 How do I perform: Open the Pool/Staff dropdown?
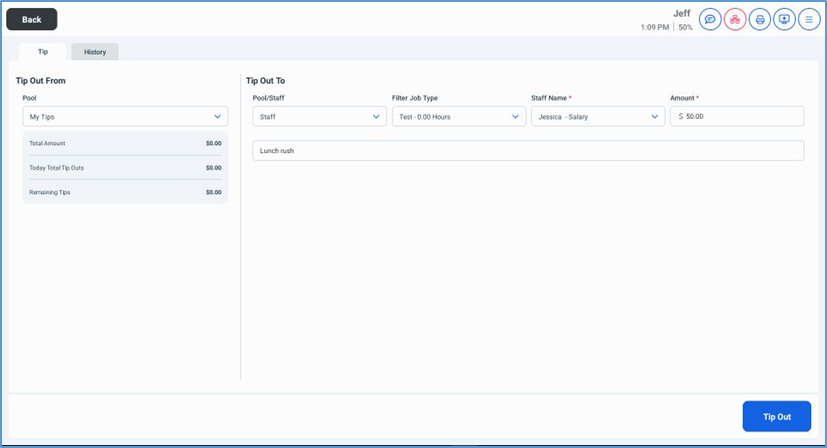pyautogui.click(x=319, y=117)
